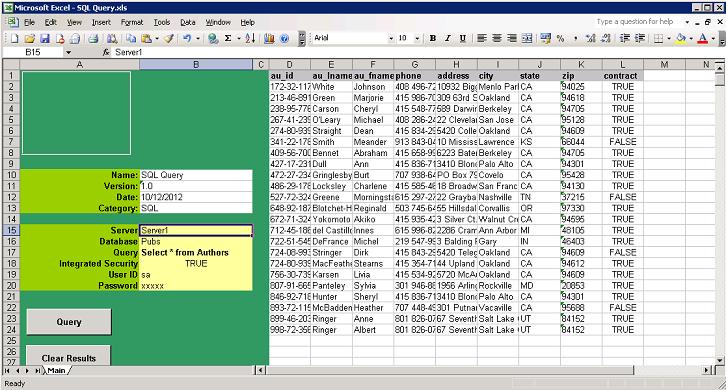Screen dimensions: 726x390
Task: Open a file with the folder icon
Action: click(30, 38)
